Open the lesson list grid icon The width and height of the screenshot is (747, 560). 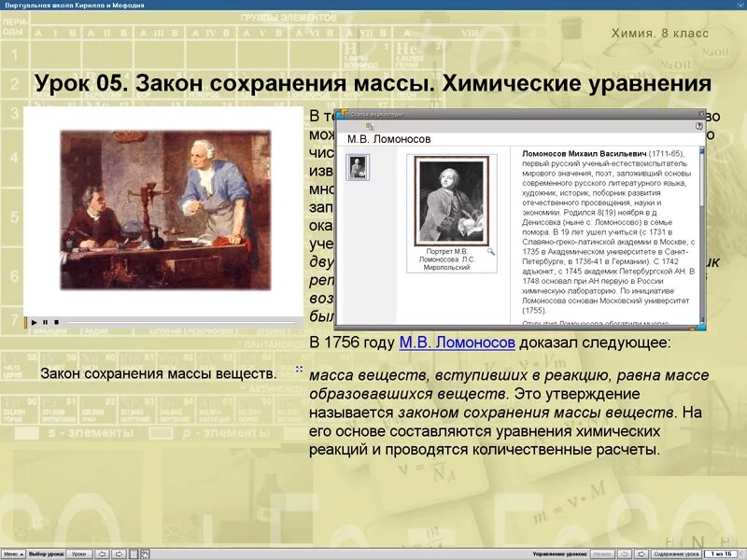pos(134,553)
